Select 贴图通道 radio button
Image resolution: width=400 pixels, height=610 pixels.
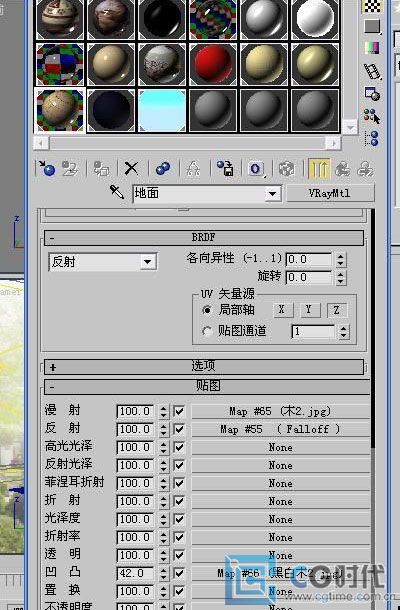(x=207, y=331)
